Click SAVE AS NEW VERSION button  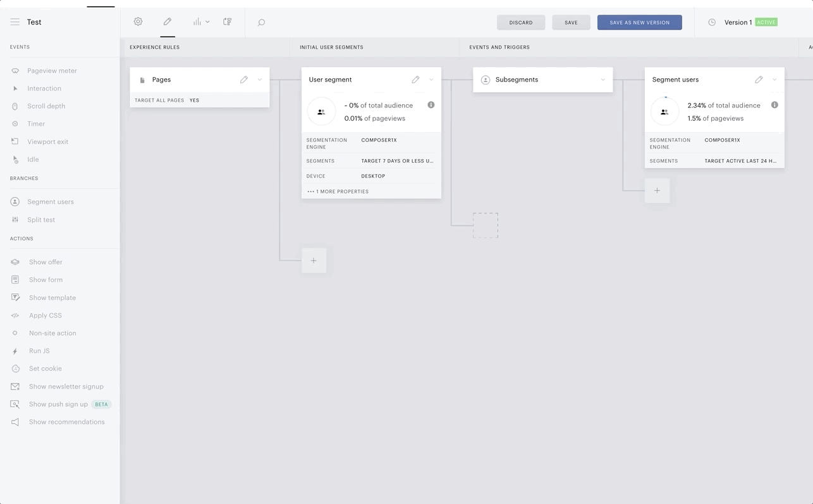pos(639,22)
